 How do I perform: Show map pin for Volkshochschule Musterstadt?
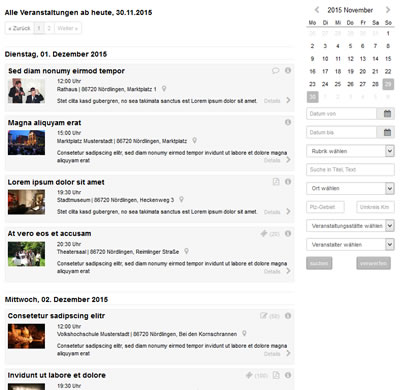pyautogui.click(x=244, y=333)
